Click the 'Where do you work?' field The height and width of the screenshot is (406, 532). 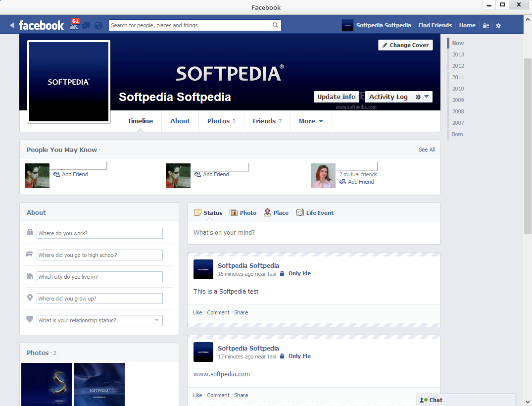(x=99, y=233)
